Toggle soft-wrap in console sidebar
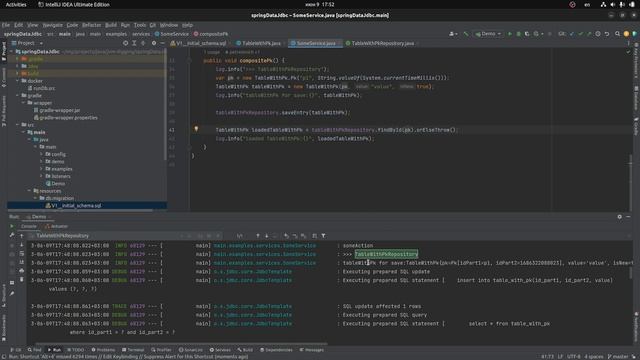The height and width of the screenshot is (360, 640). [x=22, y=254]
